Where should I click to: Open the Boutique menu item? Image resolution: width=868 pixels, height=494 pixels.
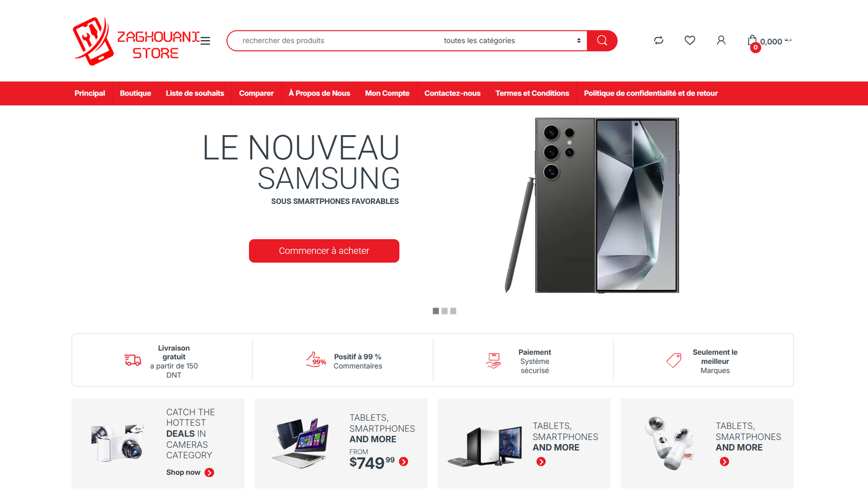click(135, 93)
